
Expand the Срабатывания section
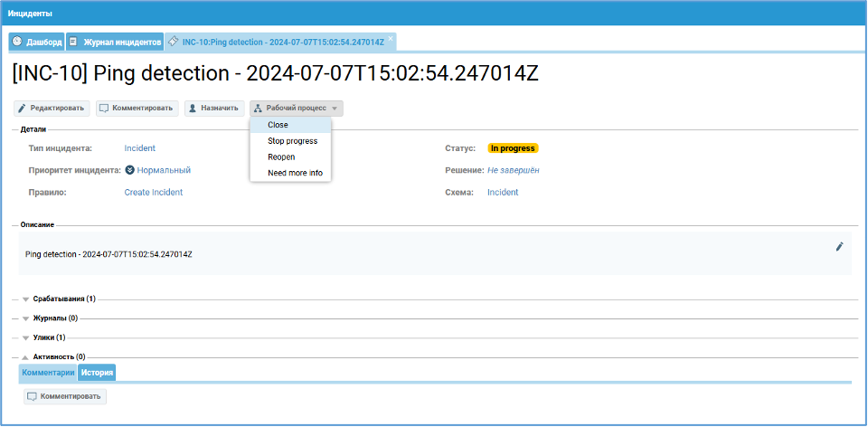click(x=26, y=299)
